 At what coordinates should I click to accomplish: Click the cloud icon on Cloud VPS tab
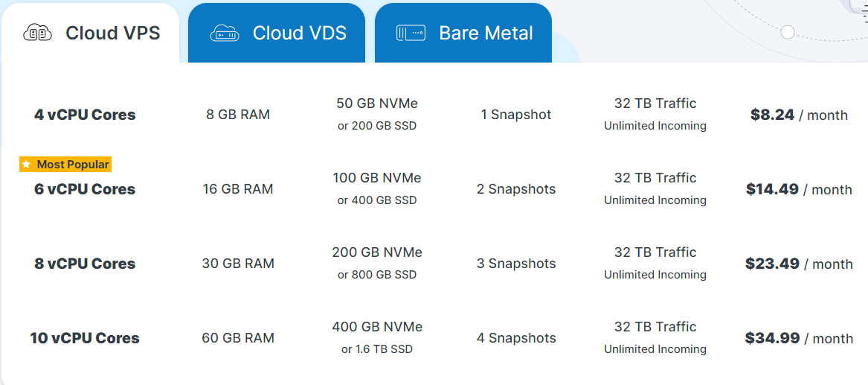click(x=38, y=34)
